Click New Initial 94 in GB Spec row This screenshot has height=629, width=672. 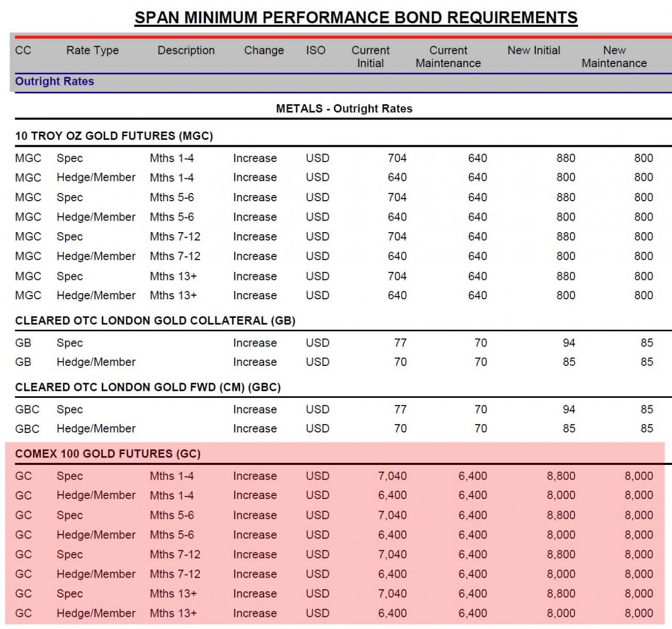pyautogui.click(x=569, y=343)
